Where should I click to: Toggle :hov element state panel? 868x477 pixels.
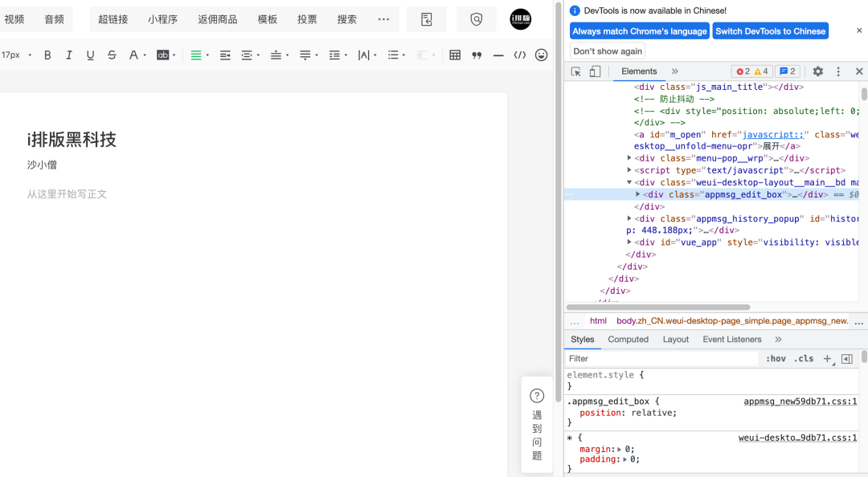776,359
